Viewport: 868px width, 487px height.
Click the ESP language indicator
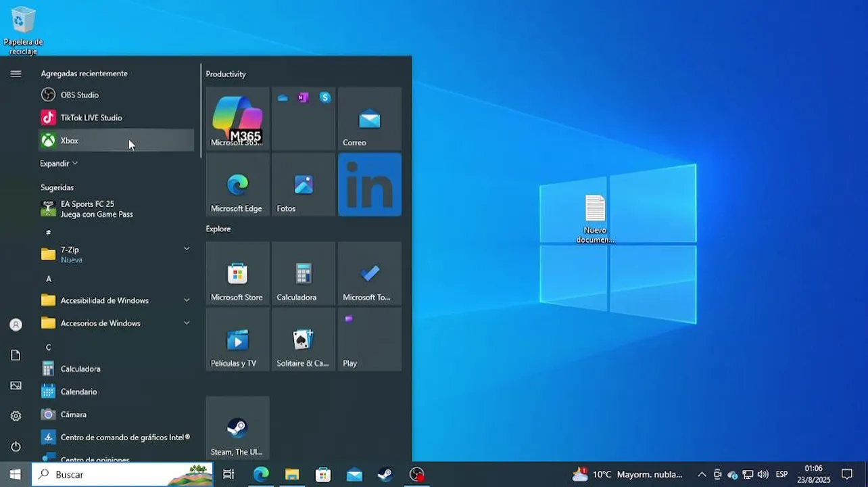coord(781,475)
